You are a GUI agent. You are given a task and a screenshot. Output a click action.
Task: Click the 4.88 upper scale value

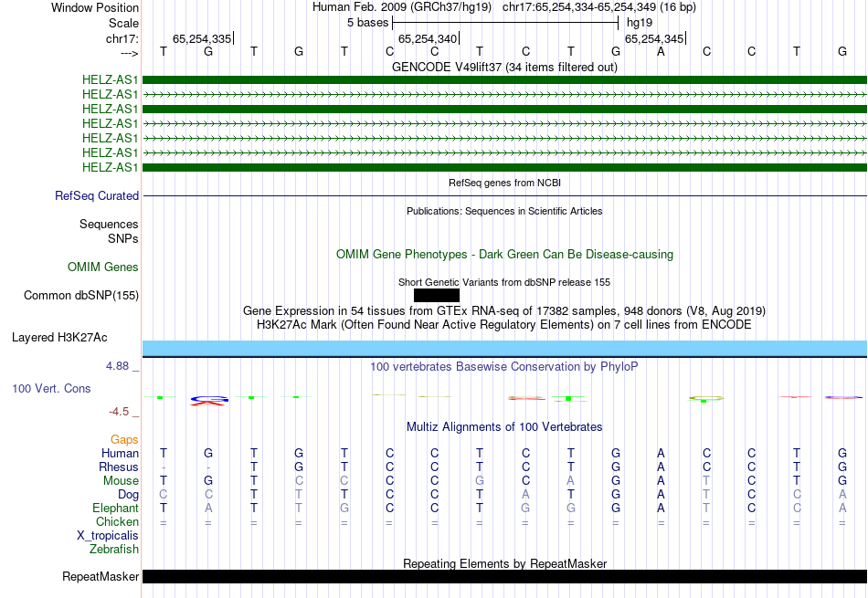pos(117,366)
